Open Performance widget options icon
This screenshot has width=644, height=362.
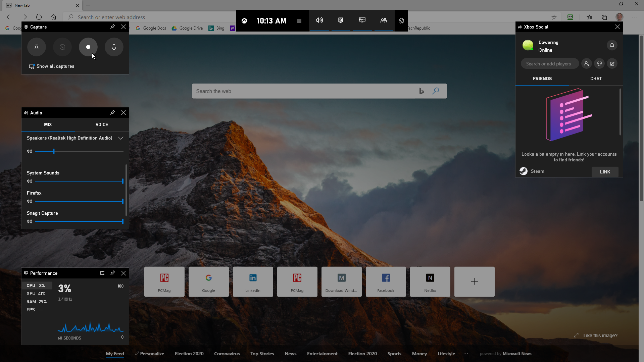(102, 273)
